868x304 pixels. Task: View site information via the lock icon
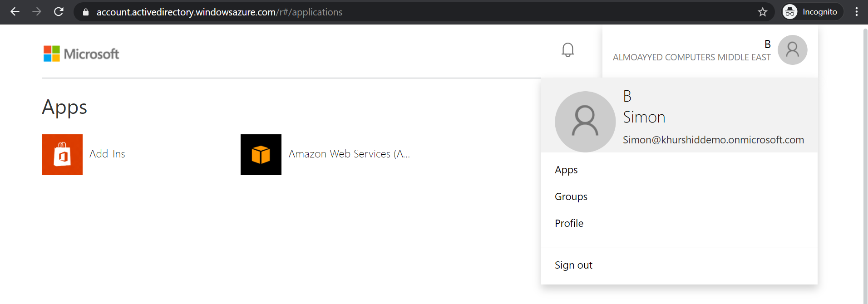[x=85, y=12]
